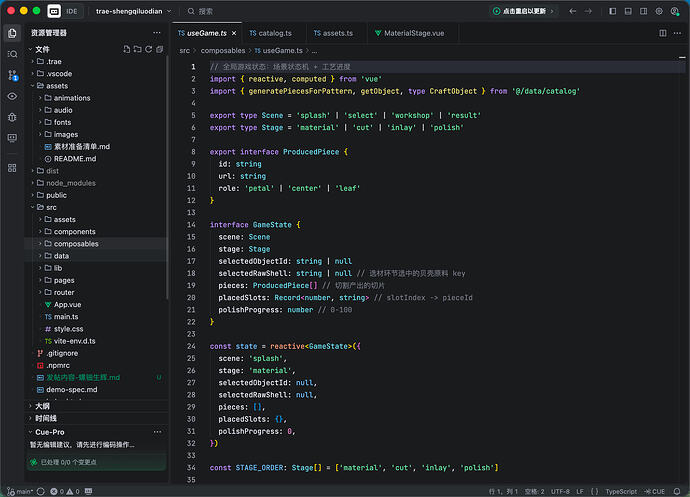
Task: Open the Source Control panel icon
Action: [12, 75]
